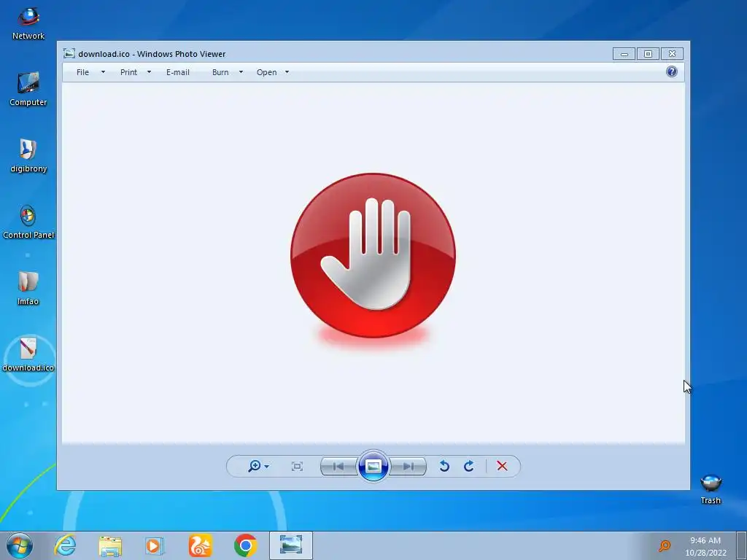The height and width of the screenshot is (560, 747).
Task: Launch Internet Explorer from taskbar
Action: 65,545
